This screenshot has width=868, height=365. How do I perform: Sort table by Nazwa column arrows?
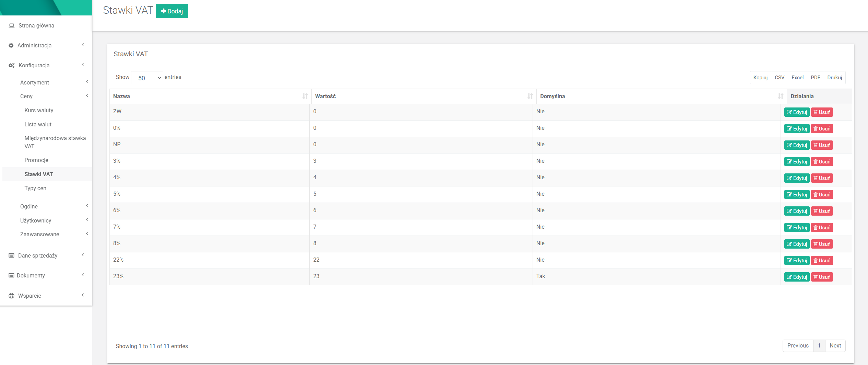click(305, 96)
